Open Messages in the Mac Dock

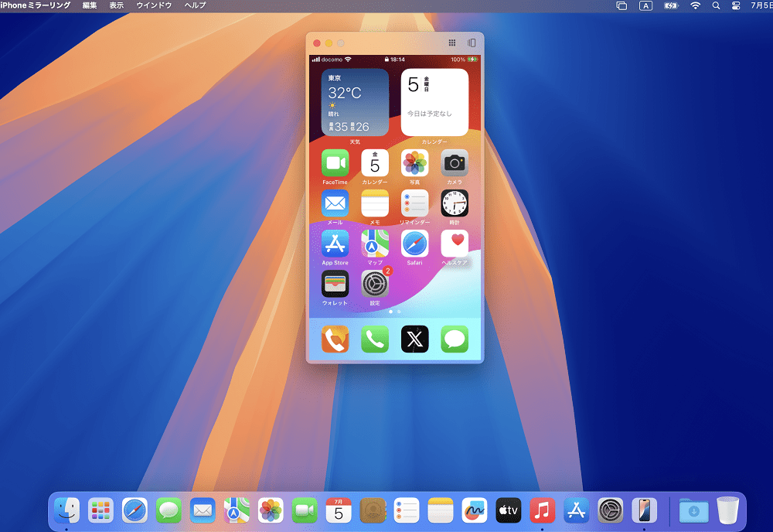point(169,510)
